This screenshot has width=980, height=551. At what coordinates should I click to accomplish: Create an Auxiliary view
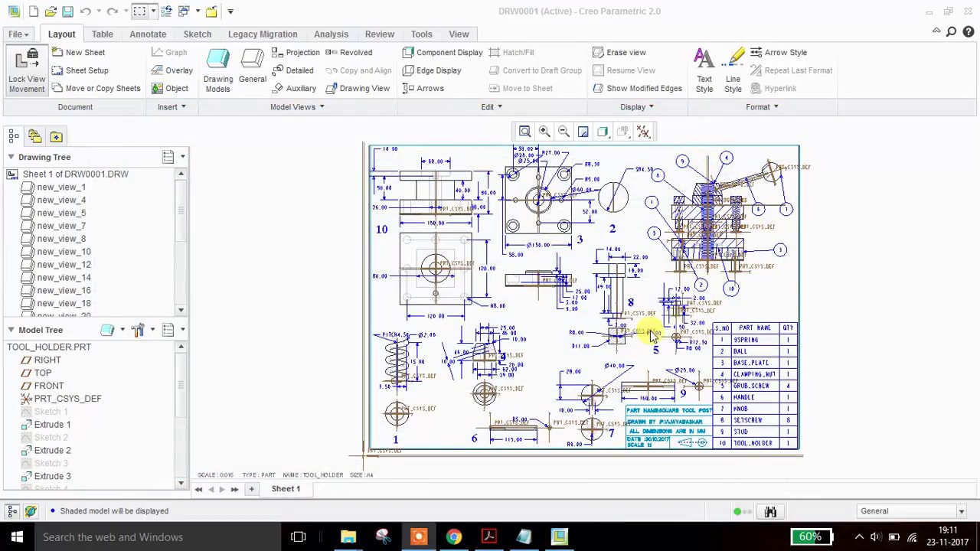(293, 88)
